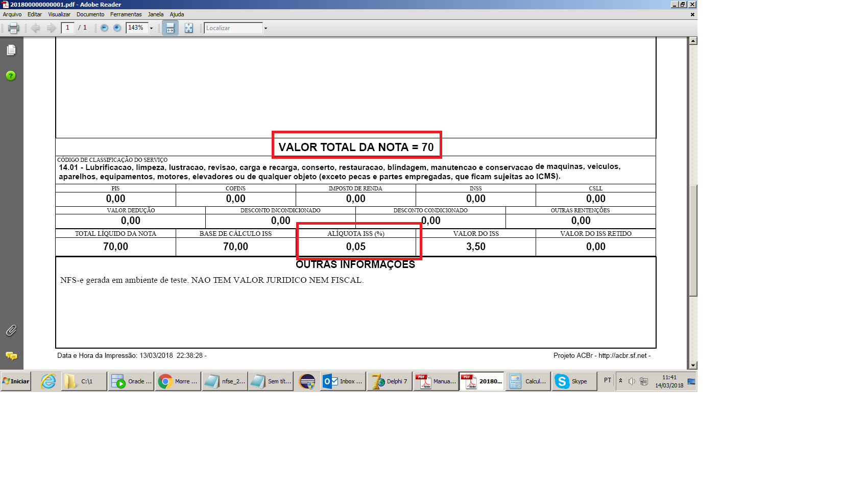Open the Pages panel in sidebar
Image resolution: width=868 pixels, height=488 pixels.
[x=11, y=50]
